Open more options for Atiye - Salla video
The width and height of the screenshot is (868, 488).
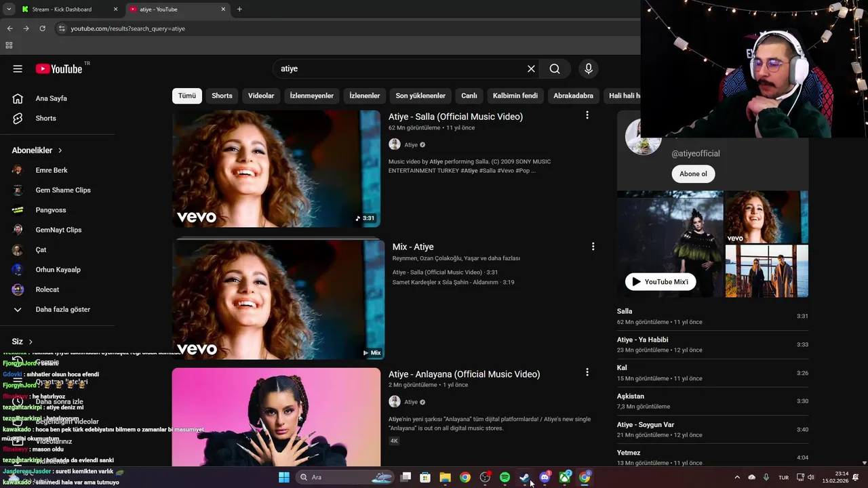tap(587, 115)
